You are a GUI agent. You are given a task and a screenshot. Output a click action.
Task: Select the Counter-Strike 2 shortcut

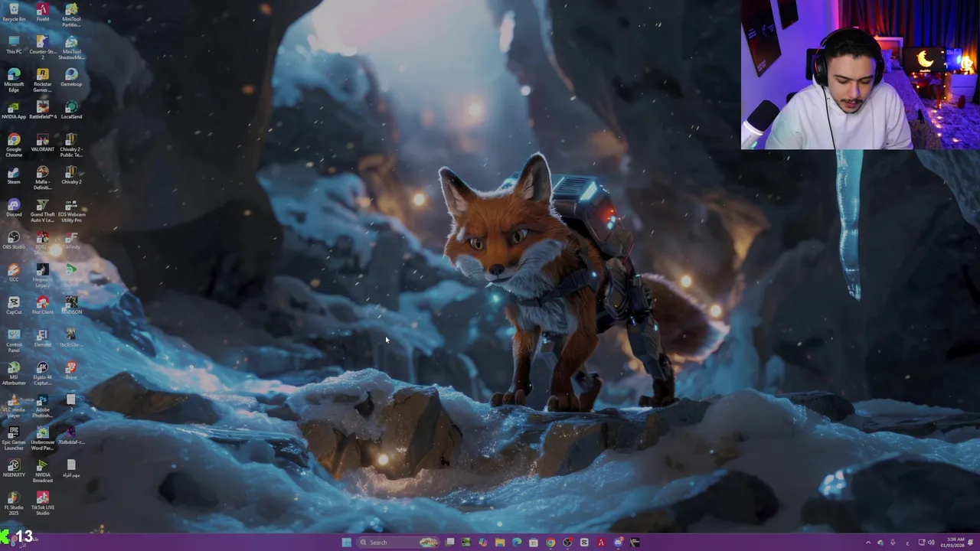42,47
